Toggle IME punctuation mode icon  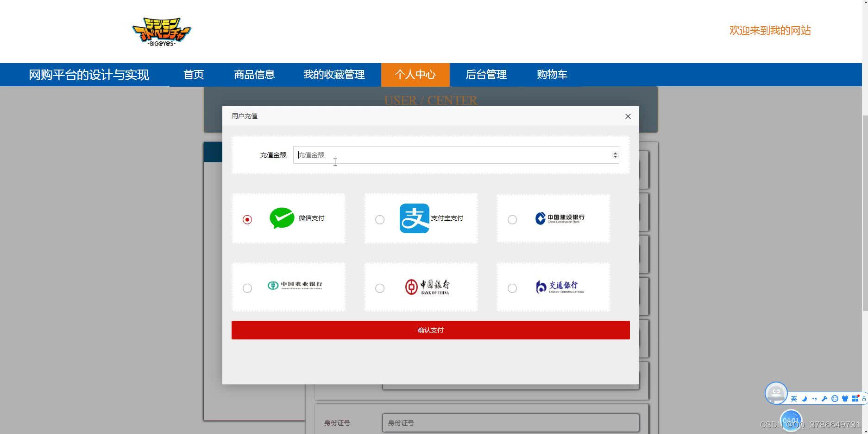[x=814, y=399]
